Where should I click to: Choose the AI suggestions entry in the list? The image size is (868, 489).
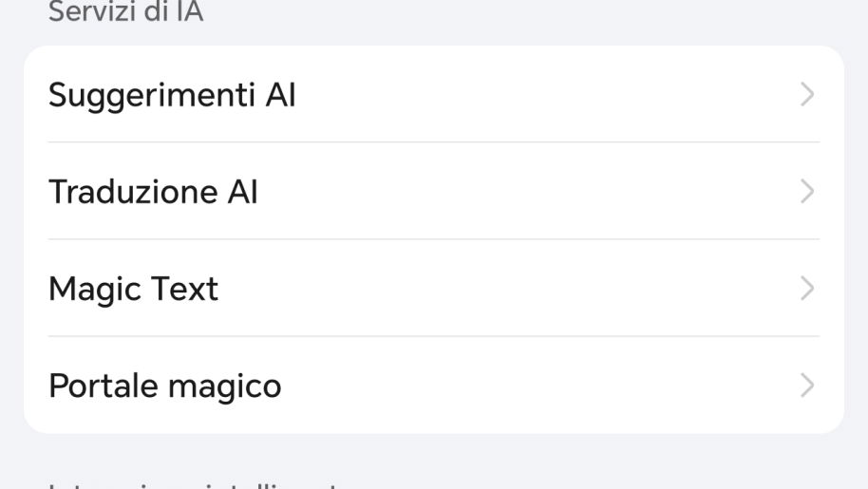[434, 94]
